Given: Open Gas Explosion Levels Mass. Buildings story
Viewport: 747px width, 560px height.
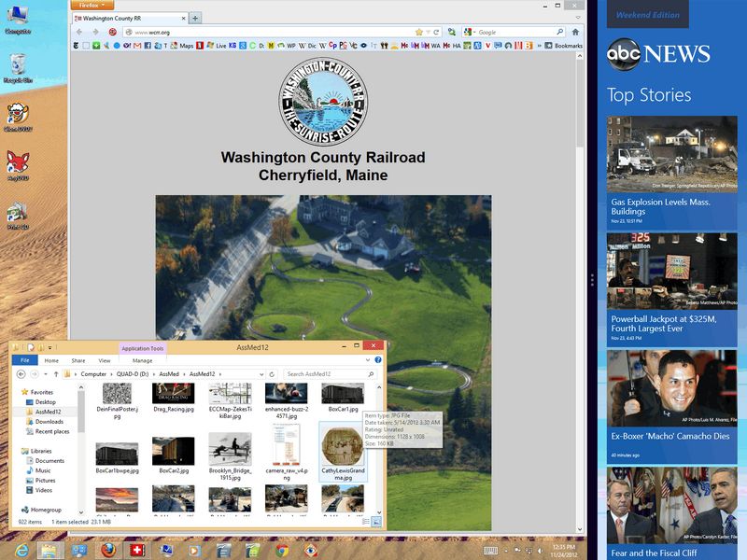Looking at the screenshot, I should point(671,173).
